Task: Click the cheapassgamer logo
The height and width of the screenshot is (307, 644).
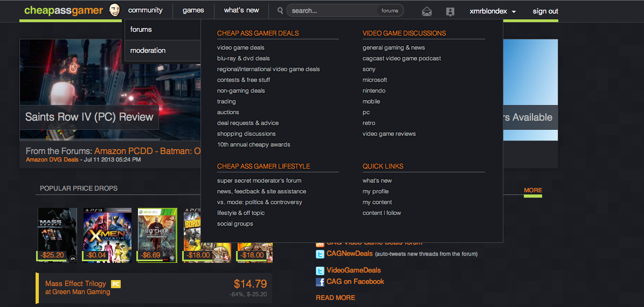Action: click(64, 10)
